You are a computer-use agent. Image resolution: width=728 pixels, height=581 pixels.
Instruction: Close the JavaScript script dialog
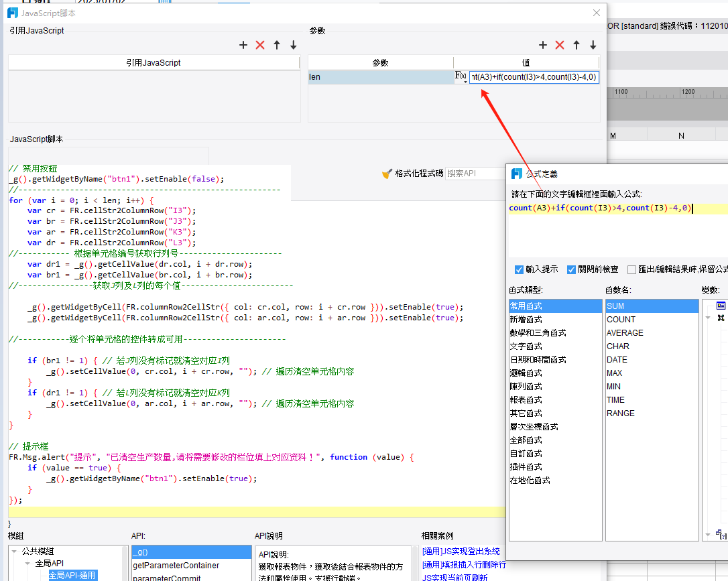click(x=597, y=13)
